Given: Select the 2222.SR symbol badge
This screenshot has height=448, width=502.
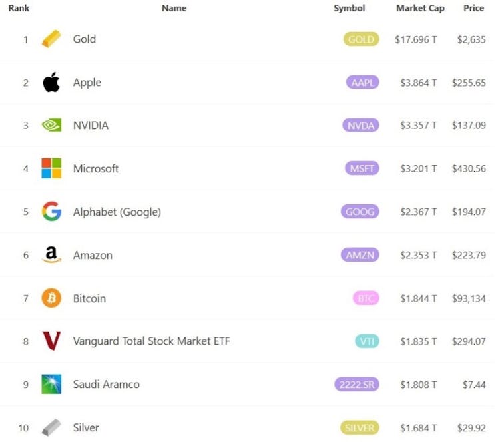Looking at the screenshot, I should [357, 384].
